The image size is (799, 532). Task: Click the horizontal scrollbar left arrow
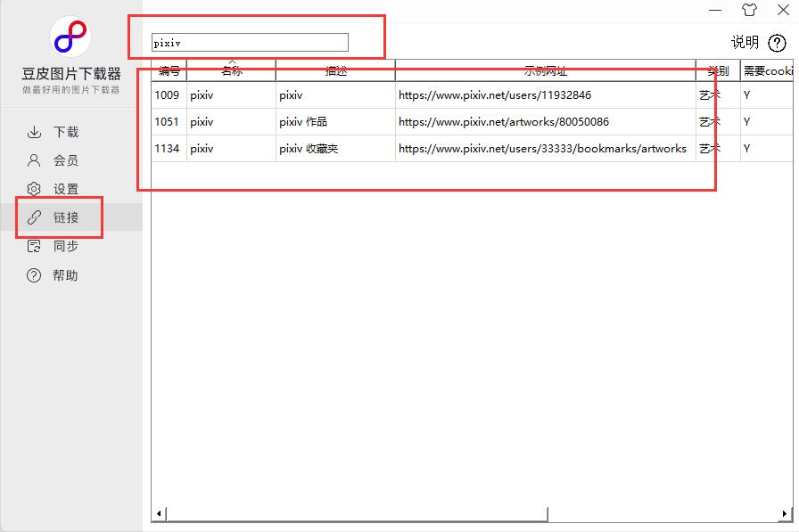pos(159,513)
